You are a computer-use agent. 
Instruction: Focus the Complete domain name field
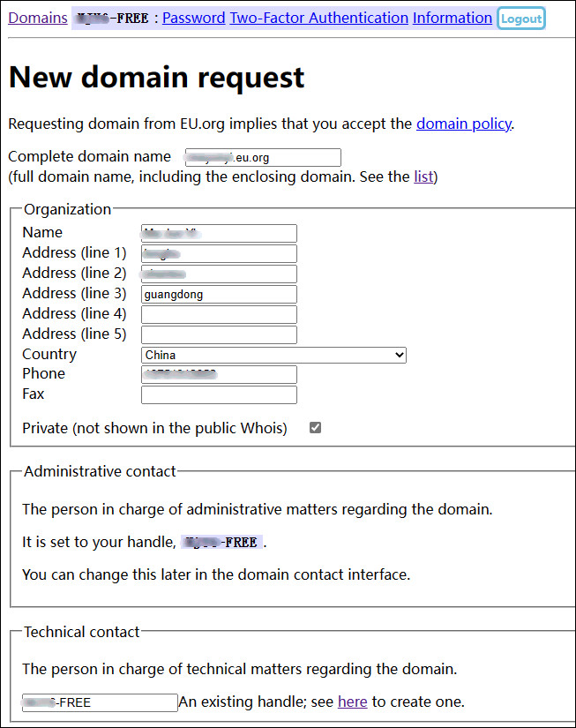pyautogui.click(x=263, y=157)
